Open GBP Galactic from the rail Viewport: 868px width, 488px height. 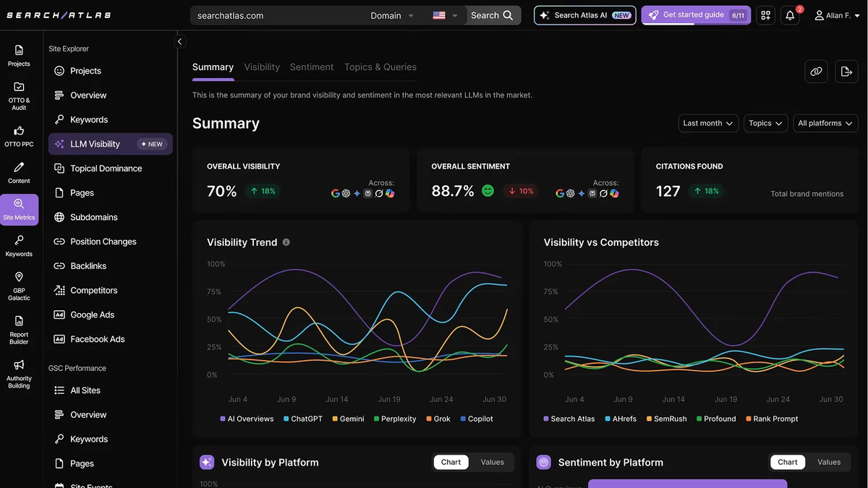click(x=19, y=286)
